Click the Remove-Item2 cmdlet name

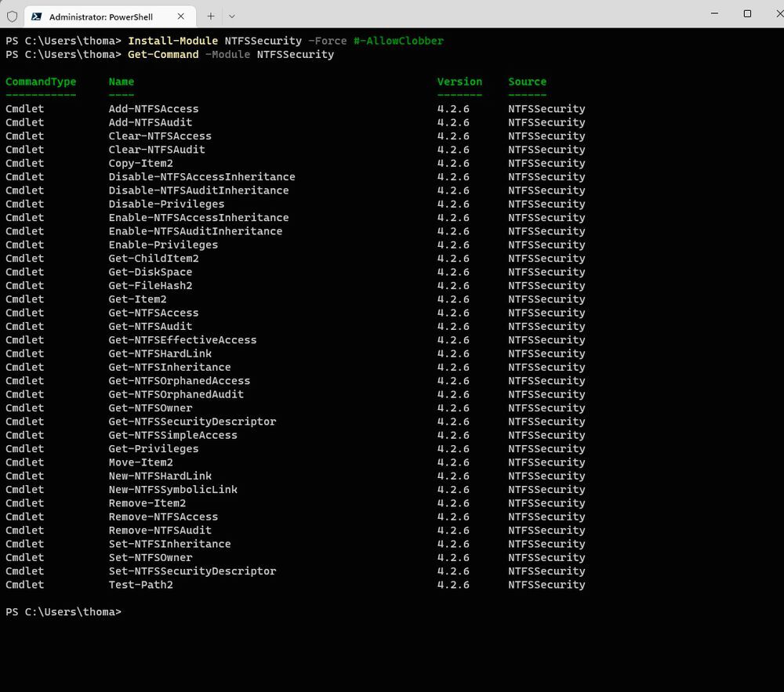[x=147, y=503]
